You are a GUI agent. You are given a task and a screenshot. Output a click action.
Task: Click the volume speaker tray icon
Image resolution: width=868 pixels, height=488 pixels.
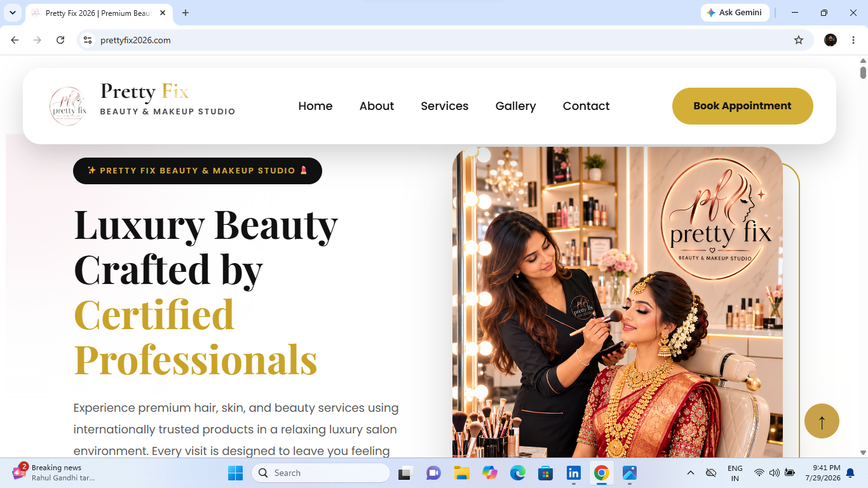[774, 473]
